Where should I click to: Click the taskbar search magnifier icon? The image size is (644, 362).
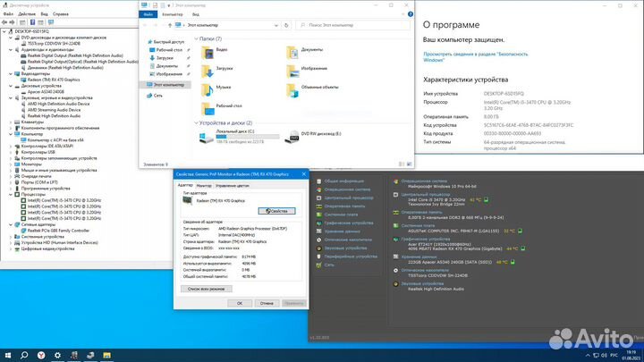point(24,355)
